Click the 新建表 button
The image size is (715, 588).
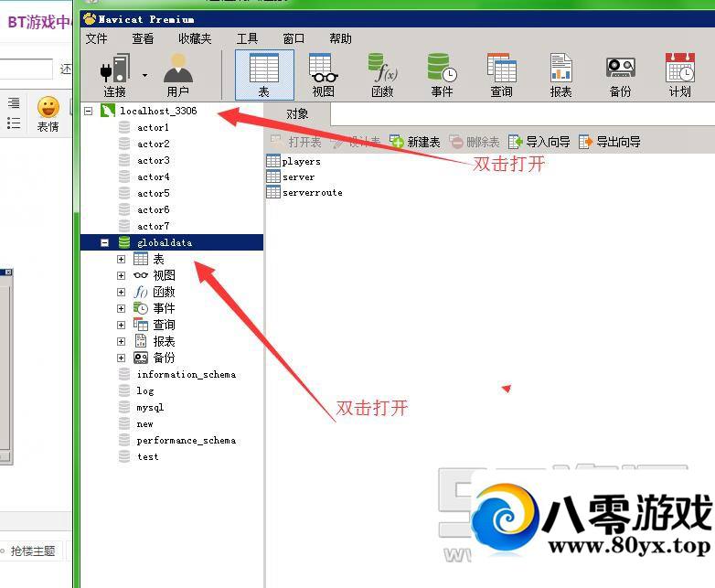(x=415, y=142)
